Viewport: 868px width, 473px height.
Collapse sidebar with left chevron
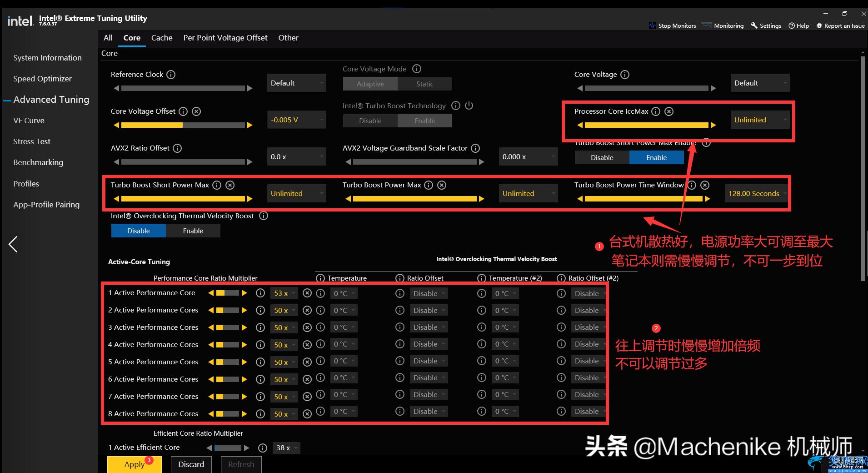(x=13, y=244)
